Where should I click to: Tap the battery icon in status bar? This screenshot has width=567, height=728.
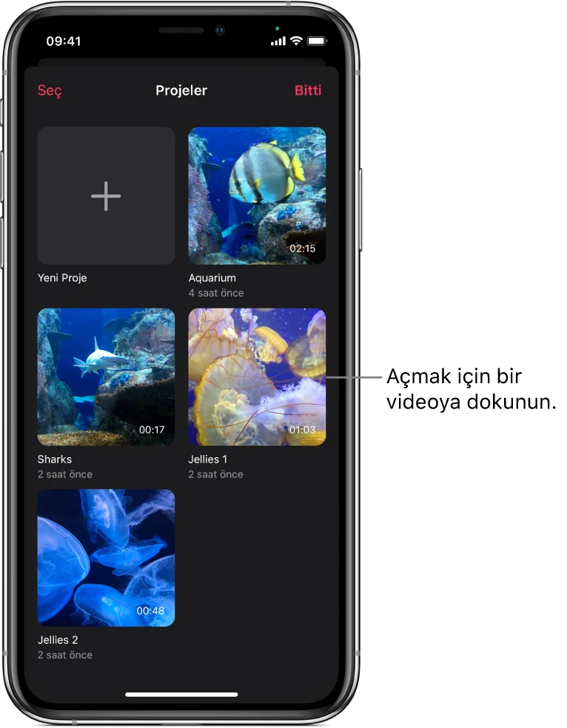click(x=317, y=41)
